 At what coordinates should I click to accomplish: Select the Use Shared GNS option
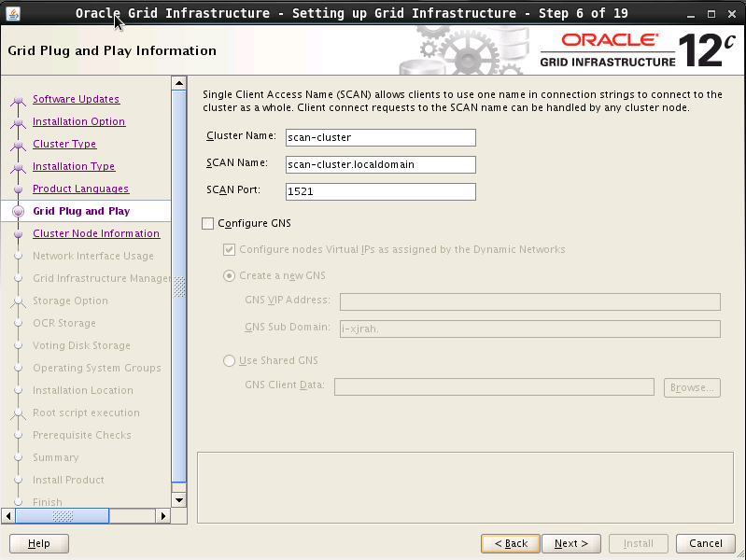coord(230,361)
